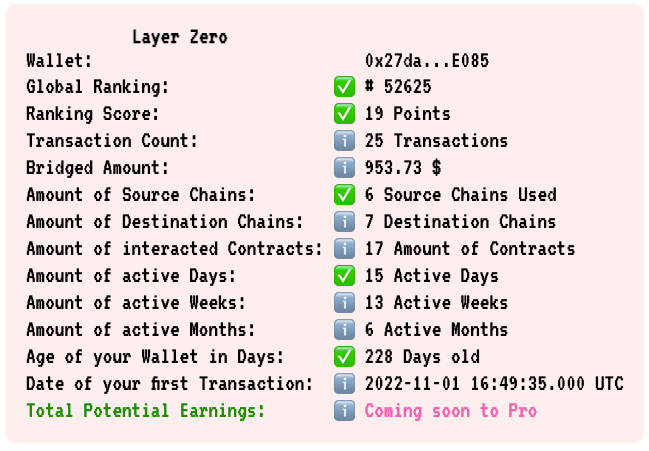
Task: Click the 'Transaction Count:' label
Action: 112,141
